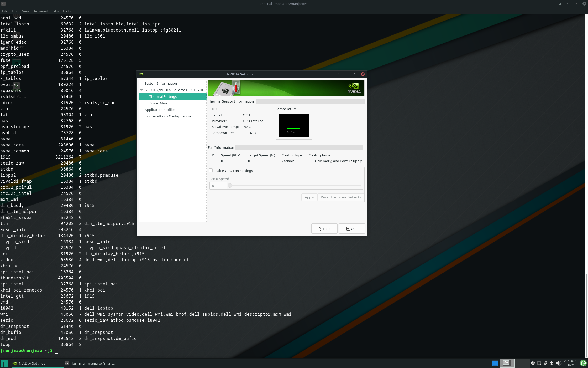Image resolution: width=588 pixels, height=368 pixels.
Task: Open the Manjaro start menu logo
Action: coord(5,363)
